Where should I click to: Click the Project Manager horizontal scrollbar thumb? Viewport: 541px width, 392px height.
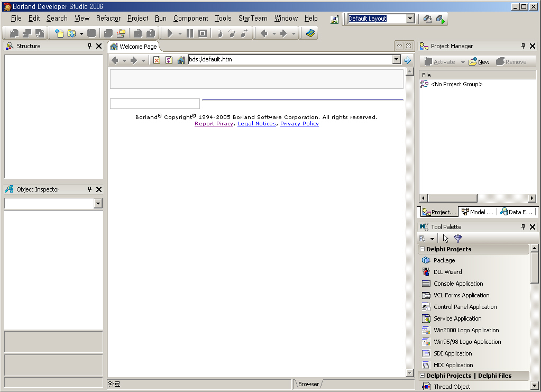click(x=452, y=198)
